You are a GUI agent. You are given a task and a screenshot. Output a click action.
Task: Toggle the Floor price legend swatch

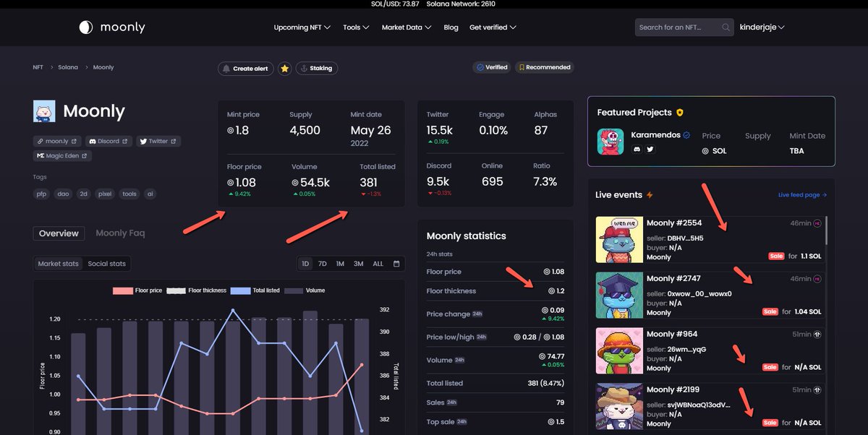[x=122, y=290]
